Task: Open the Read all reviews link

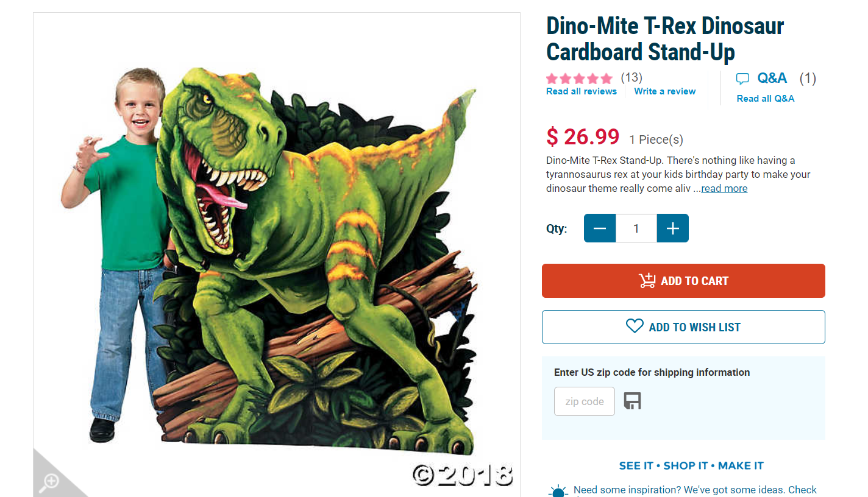Action: pyautogui.click(x=582, y=91)
